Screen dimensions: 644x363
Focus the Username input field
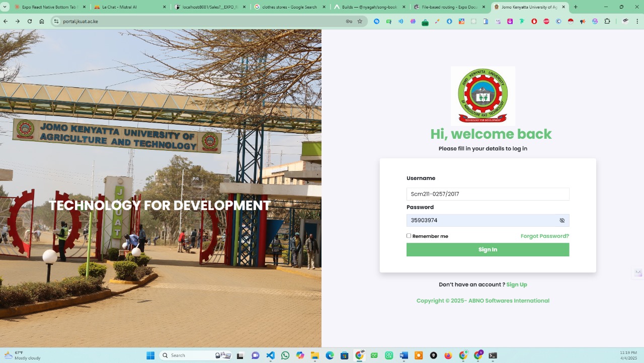(x=488, y=194)
